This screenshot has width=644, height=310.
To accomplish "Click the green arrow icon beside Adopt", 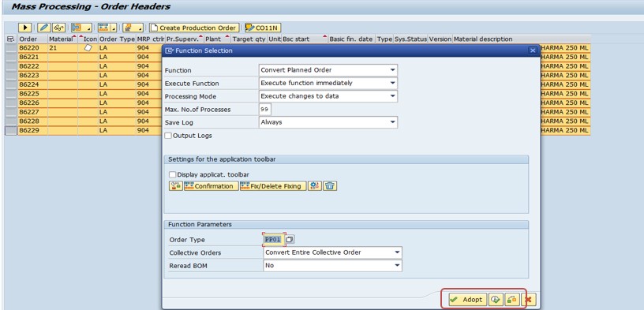I will coord(496,300).
